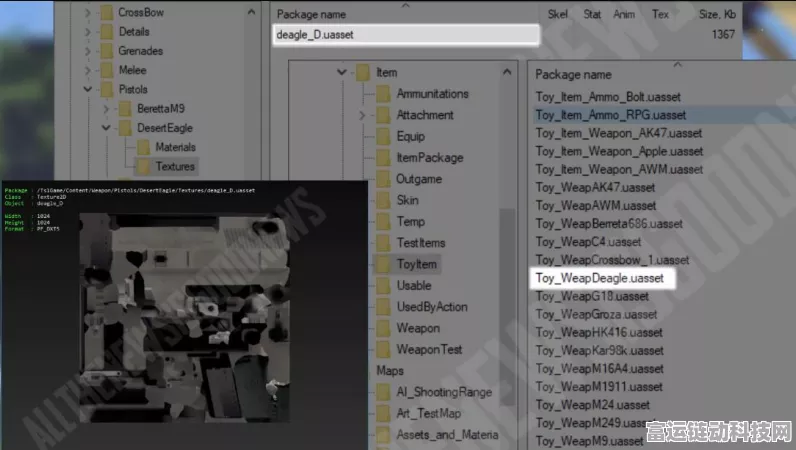Image resolution: width=796 pixels, height=450 pixels.
Task: Select the Temp folder icon
Action: pyautogui.click(x=383, y=222)
